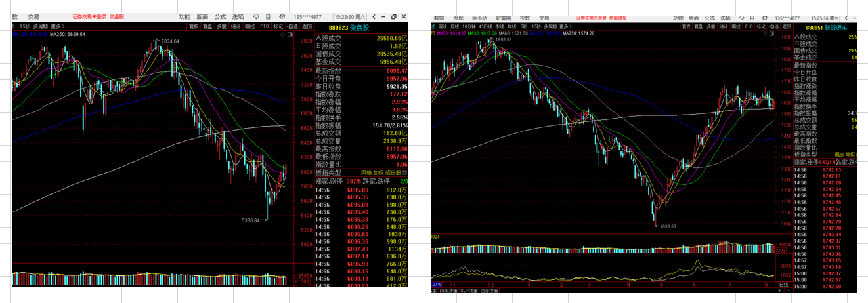Viewport: 868px width, 303px height.
Task: Open 投教 menu in right window
Action: [x=525, y=18]
